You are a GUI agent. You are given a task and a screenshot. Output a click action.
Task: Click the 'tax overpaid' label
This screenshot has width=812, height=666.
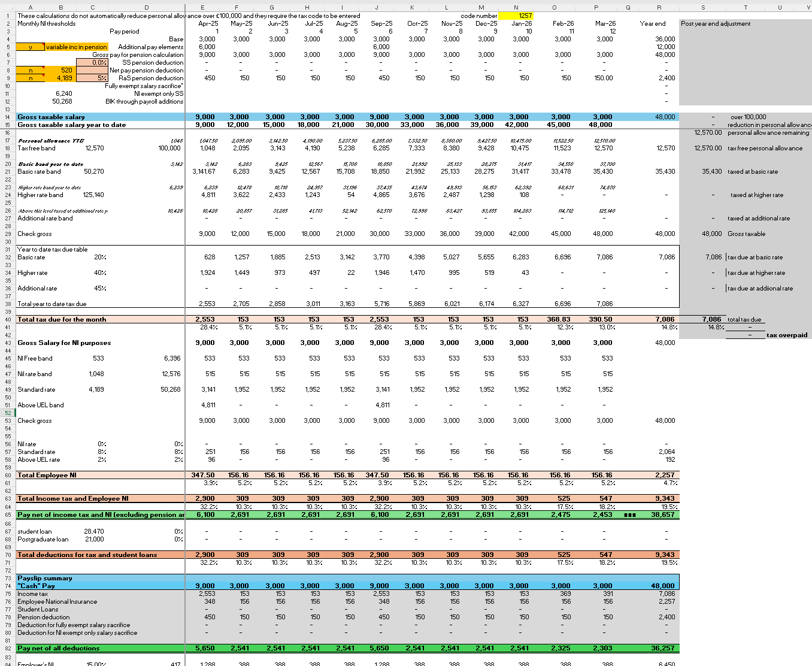pyautogui.click(x=787, y=335)
